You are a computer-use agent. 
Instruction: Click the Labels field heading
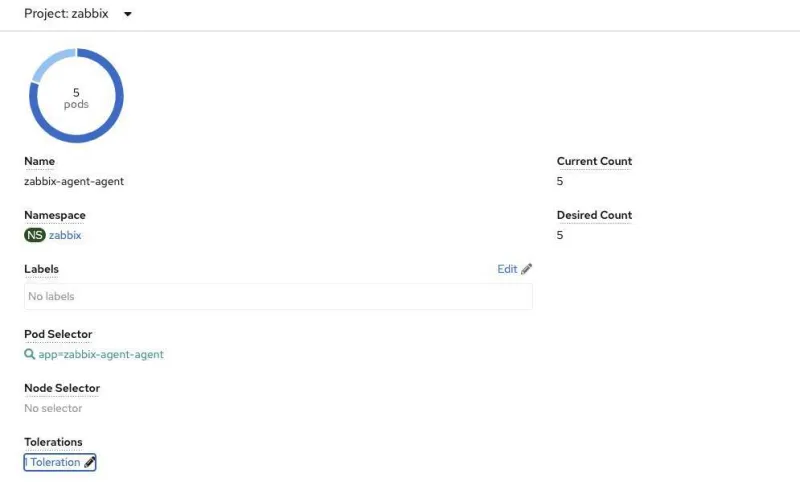tap(41, 269)
